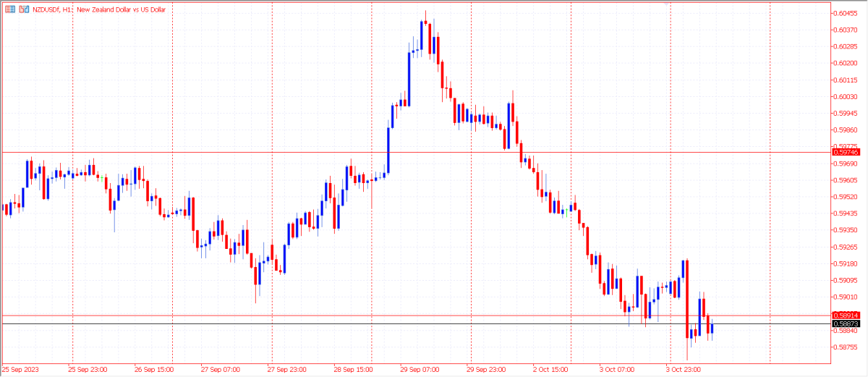Click the 0.59860 price scale value
Screen dimensions: 868x377
[847, 130]
